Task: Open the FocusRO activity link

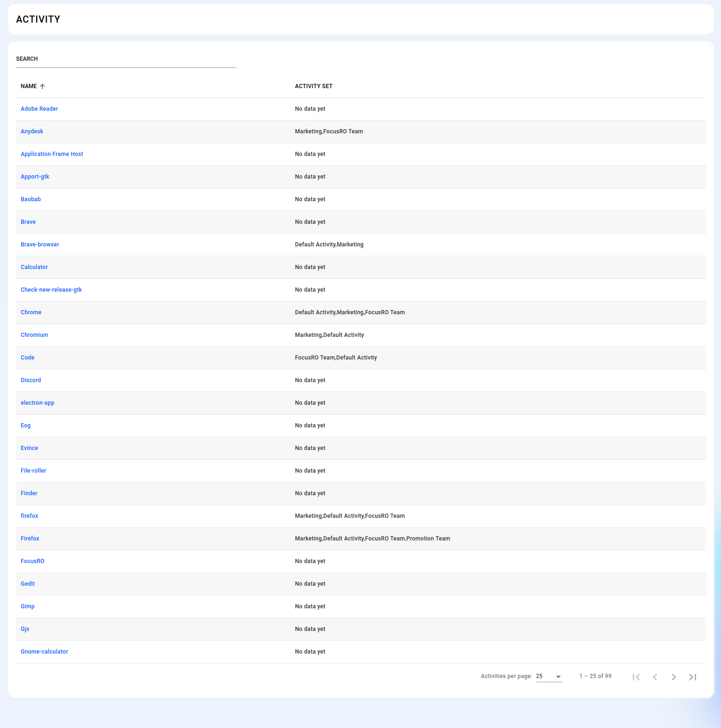Action: 33,561
